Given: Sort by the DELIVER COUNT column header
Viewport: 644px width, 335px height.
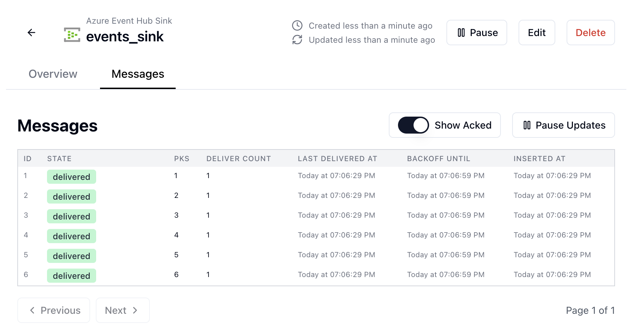Looking at the screenshot, I should [239, 158].
